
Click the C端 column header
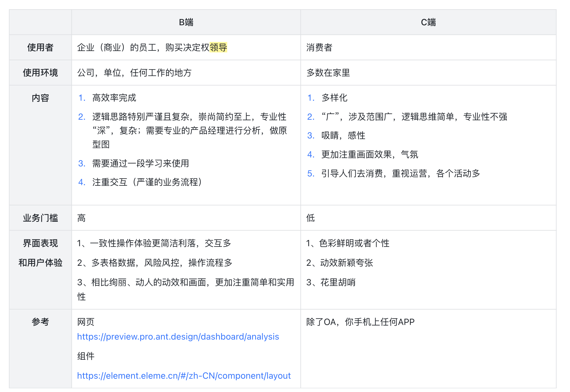coord(428,22)
